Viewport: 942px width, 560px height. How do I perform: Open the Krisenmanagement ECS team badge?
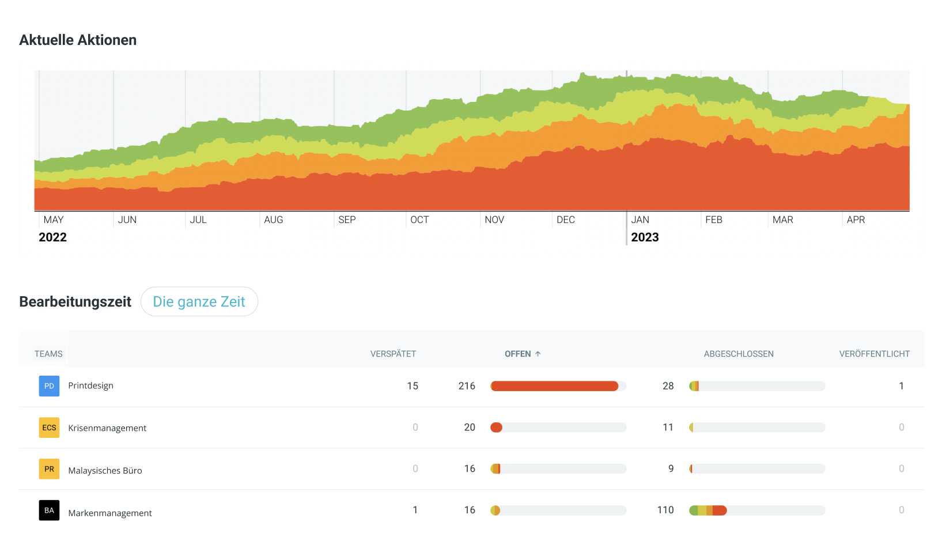coord(49,427)
